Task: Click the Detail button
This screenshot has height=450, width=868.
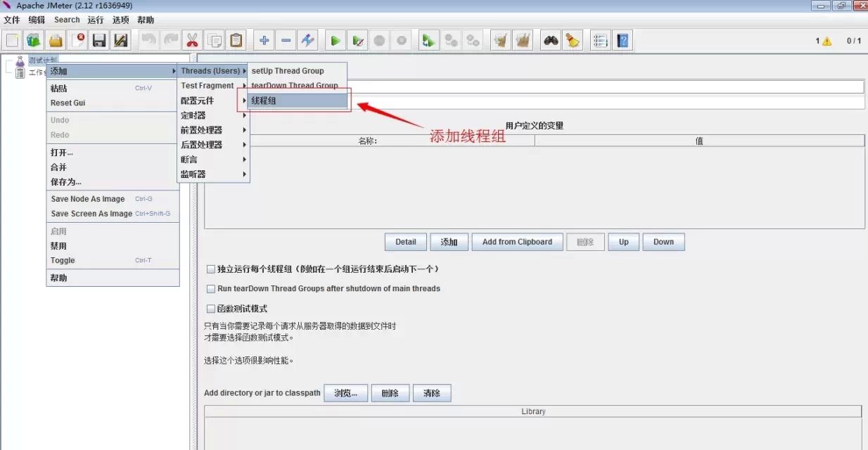Action: tap(406, 242)
